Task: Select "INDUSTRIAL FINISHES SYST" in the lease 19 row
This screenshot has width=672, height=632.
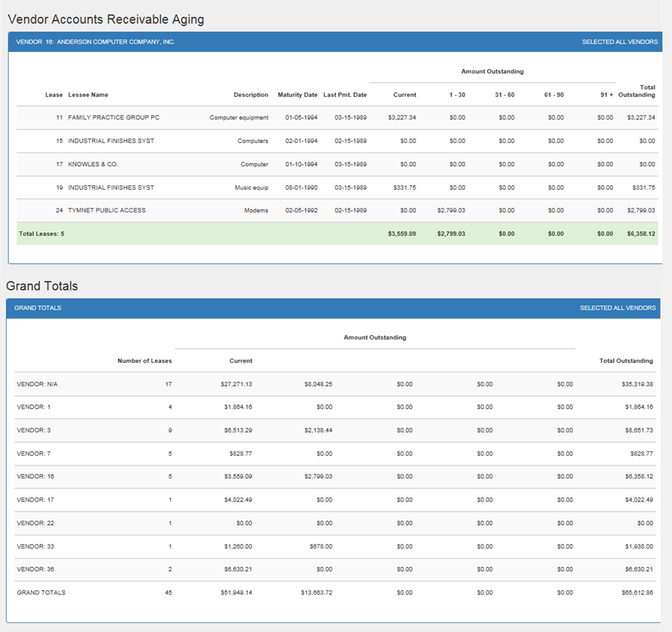Action: 111,187
